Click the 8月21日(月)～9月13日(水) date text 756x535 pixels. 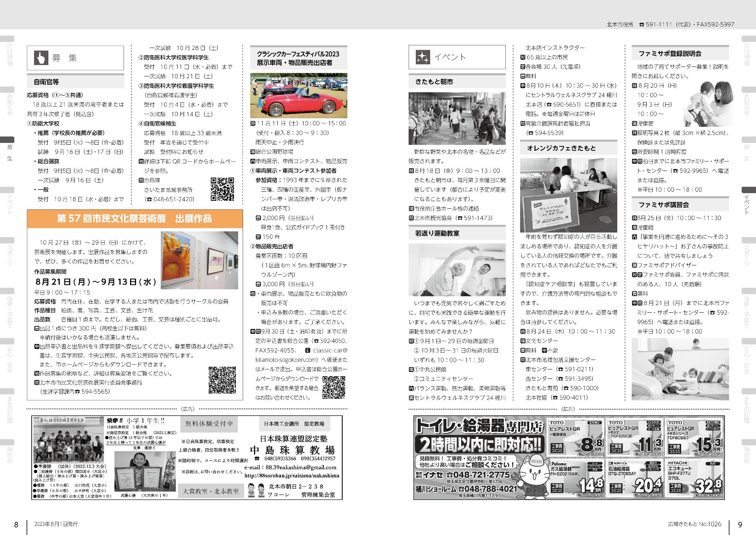[x=95, y=282]
